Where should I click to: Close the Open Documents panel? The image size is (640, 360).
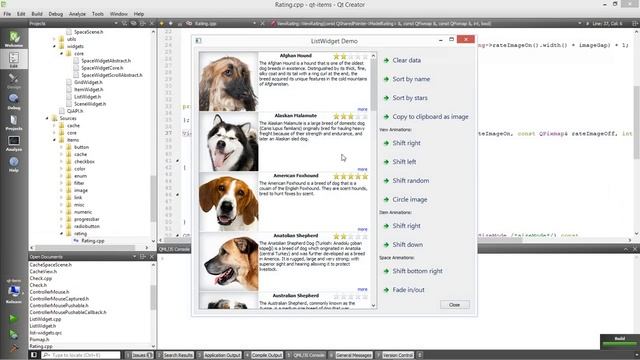coord(152,256)
